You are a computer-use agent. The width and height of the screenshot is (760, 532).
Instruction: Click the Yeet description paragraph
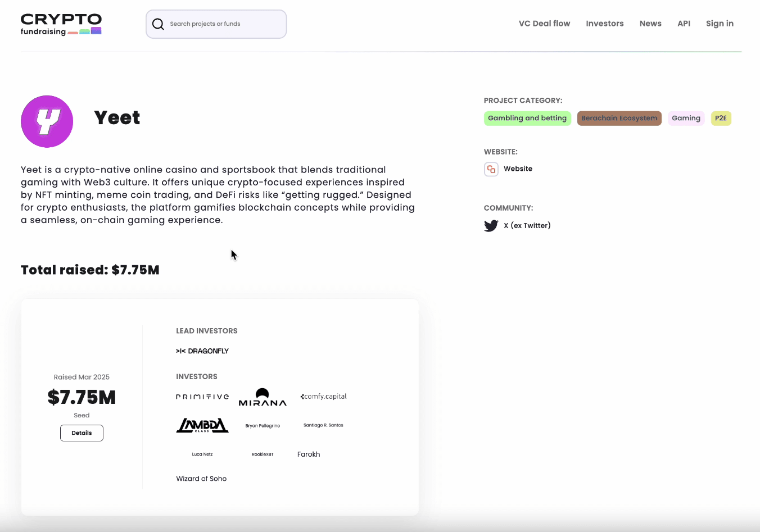[218, 195]
